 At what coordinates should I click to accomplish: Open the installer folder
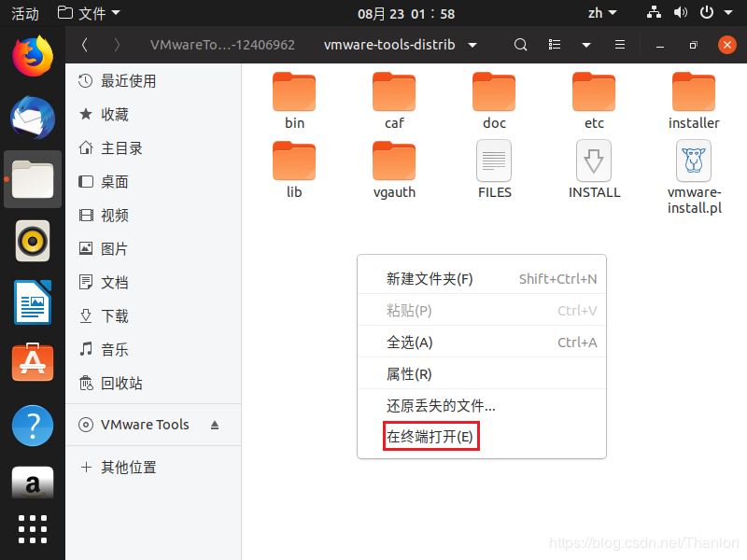click(694, 93)
